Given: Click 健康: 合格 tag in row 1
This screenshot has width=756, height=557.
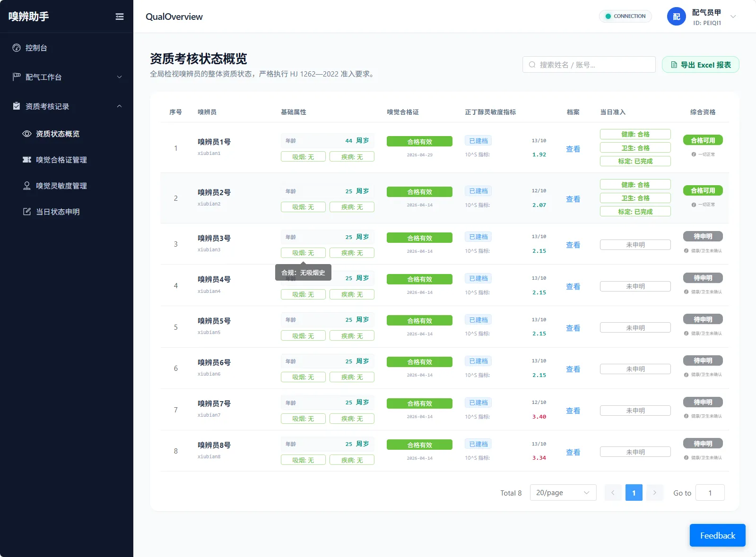Looking at the screenshot, I should (x=635, y=134).
